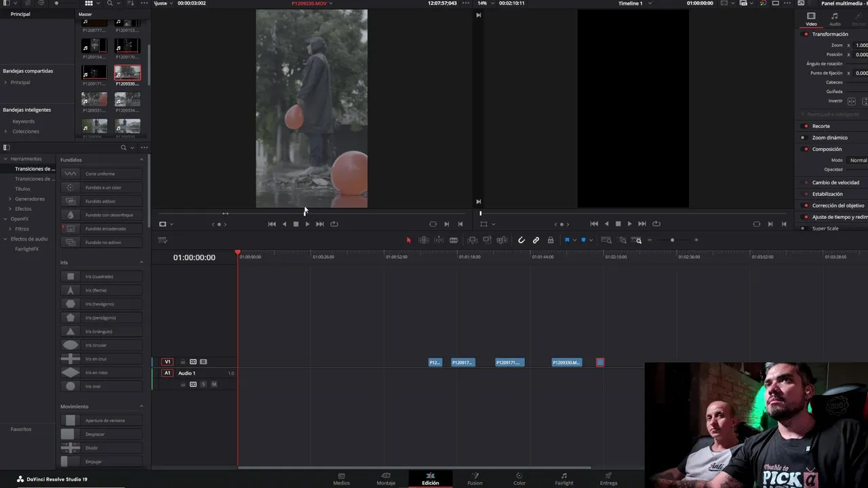
Task: Expand the Generadores tree item
Action: [x=9, y=199]
